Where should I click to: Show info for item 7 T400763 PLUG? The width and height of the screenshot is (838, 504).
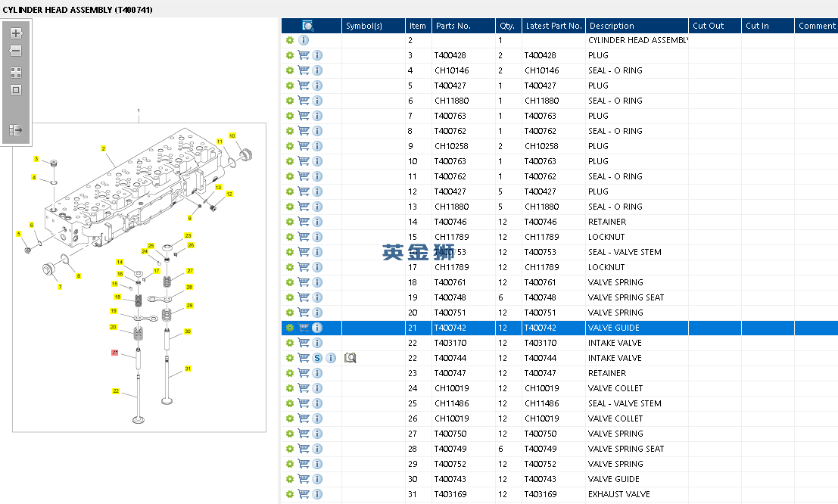point(317,116)
